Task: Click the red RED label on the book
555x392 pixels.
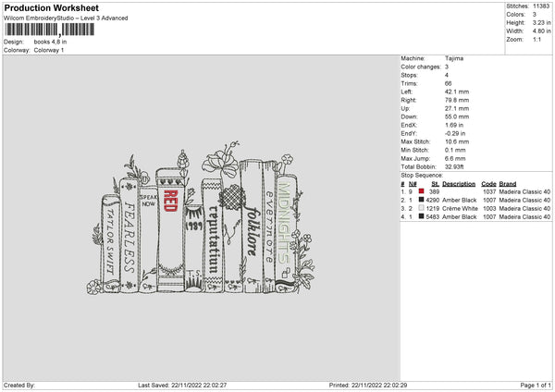Action: click(170, 206)
